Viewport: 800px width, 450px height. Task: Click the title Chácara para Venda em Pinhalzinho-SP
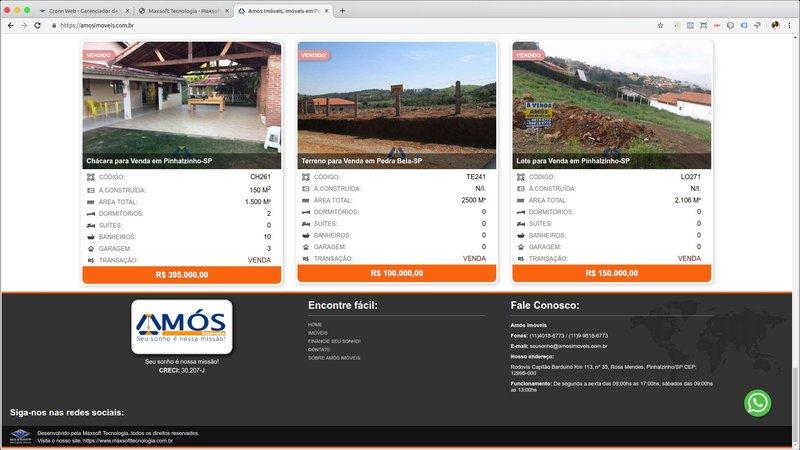click(x=149, y=161)
